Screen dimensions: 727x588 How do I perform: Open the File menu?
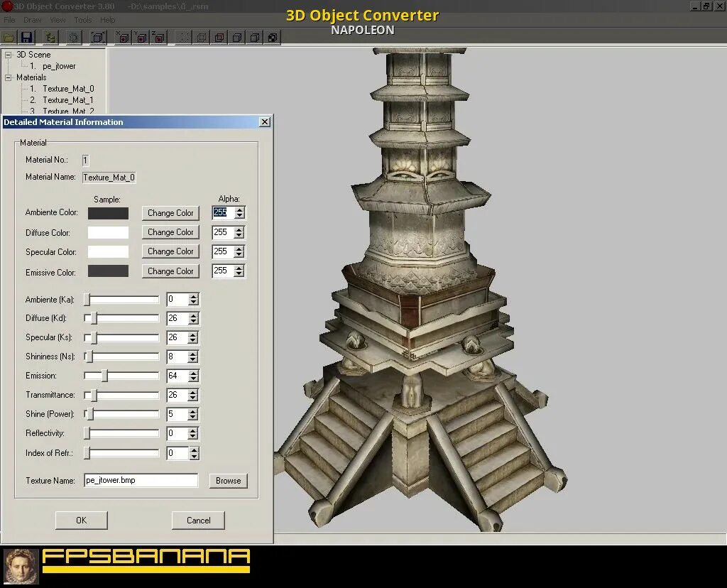click(9, 20)
